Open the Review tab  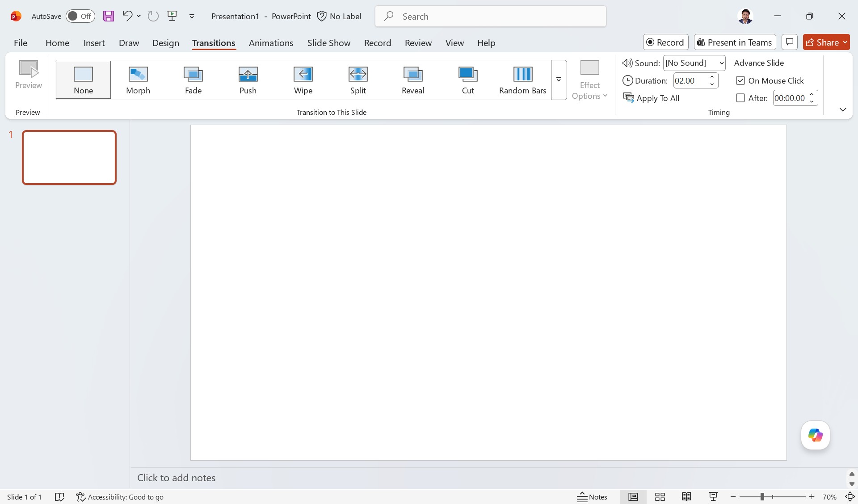[418, 42]
